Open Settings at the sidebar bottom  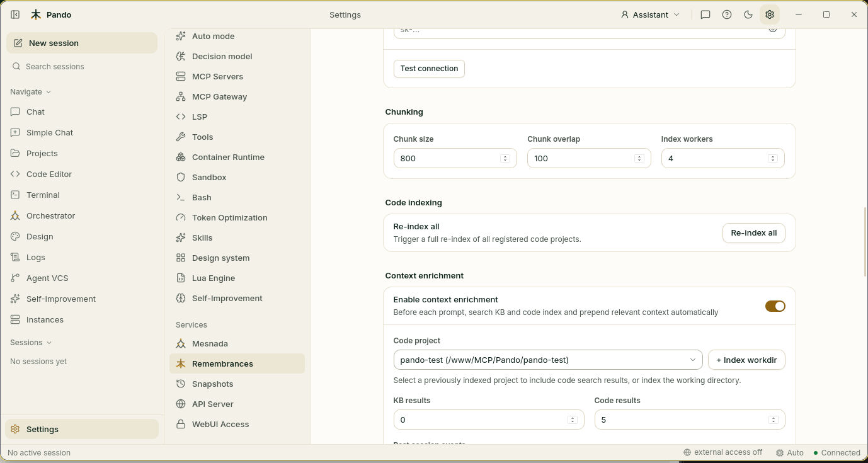(x=82, y=429)
